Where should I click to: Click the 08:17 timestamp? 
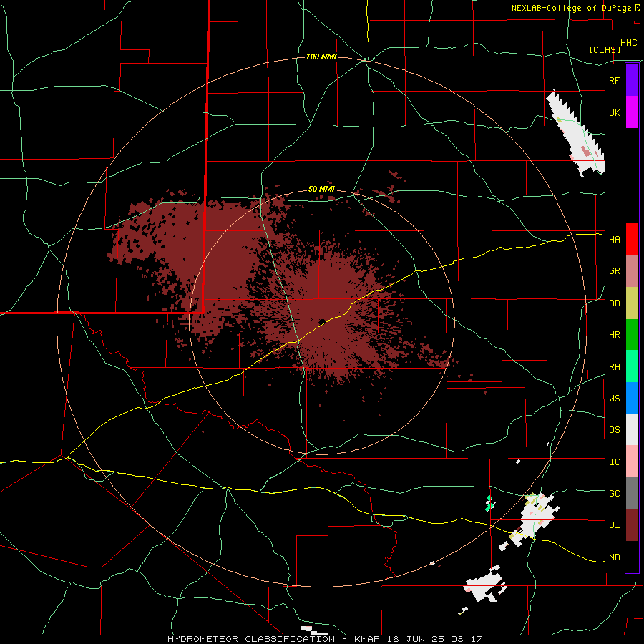point(466,639)
